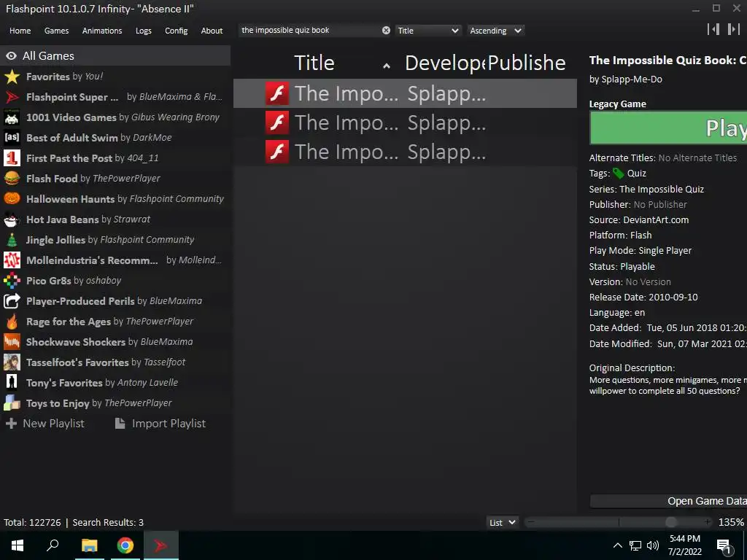747x560 pixels.
Task: Adjust the zoom scale slider handle
Action: [671, 522]
